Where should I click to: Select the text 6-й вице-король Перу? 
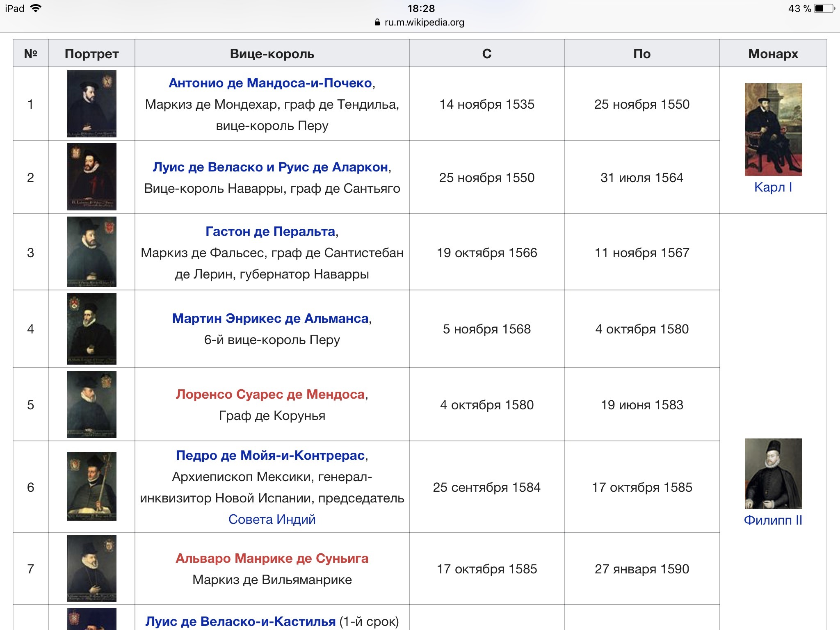pyautogui.click(x=272, y=340)
